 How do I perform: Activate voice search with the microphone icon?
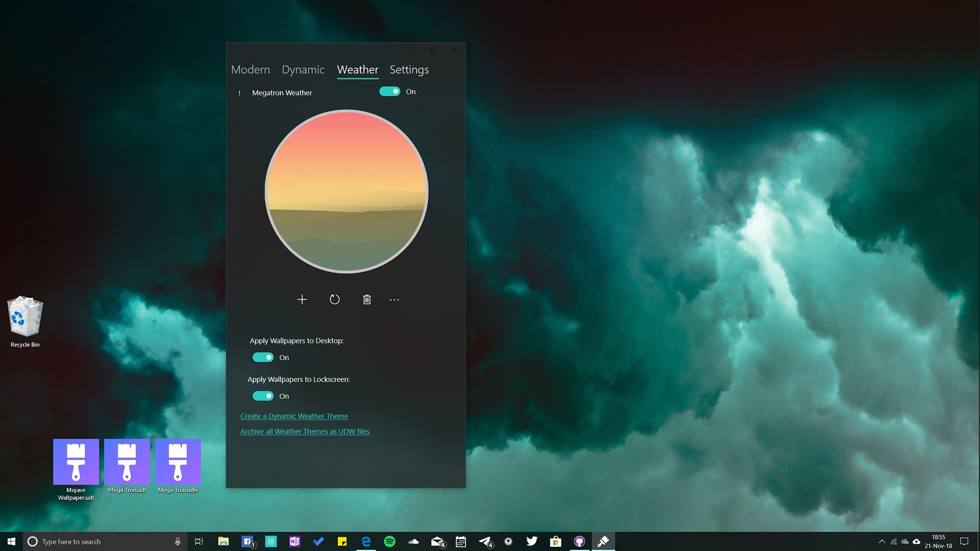pyautogui.click(x=178, y=541)
